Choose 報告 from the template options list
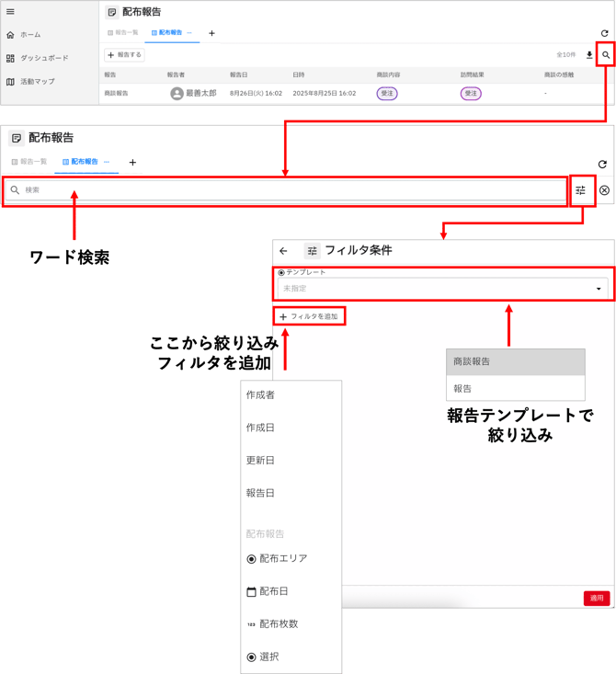The height and width of the screenshot is (674, 616). (515, 389)
